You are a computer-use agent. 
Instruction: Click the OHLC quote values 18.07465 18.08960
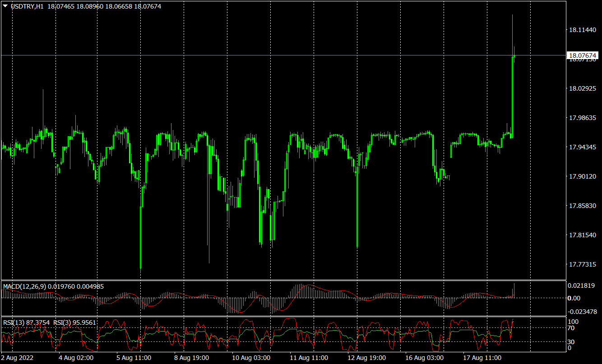[75, 6]
